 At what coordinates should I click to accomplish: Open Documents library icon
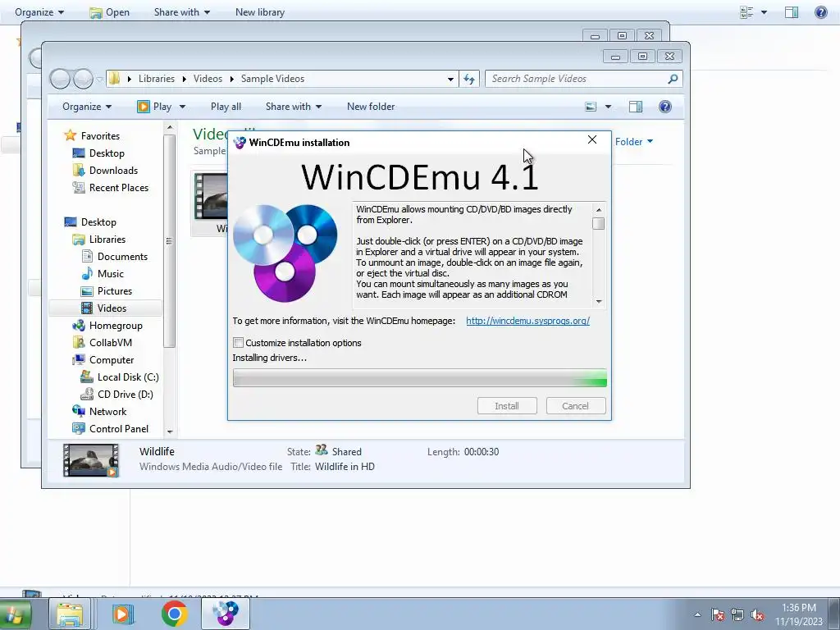87,256
